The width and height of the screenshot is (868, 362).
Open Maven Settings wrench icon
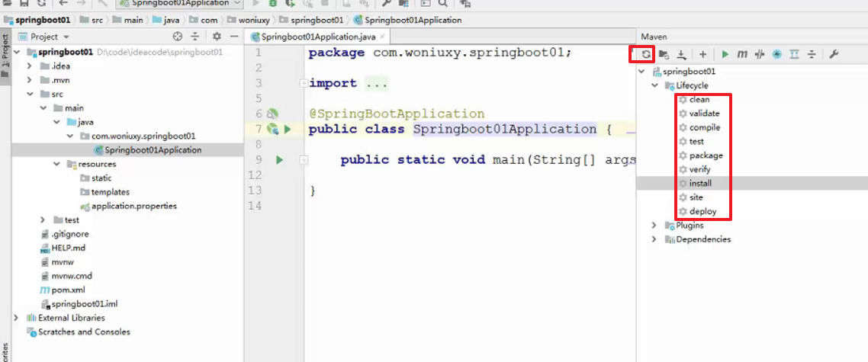point(834,54)
